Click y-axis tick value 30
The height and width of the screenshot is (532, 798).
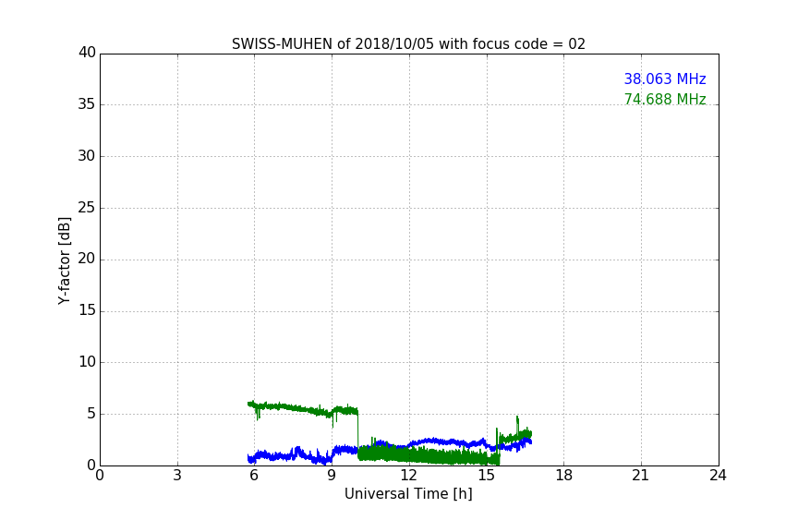[87, 155]
